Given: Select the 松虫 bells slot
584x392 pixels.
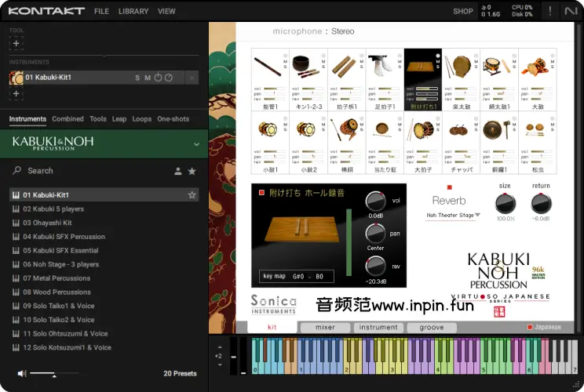Looking at the screenshot, I should coord(538,143).
